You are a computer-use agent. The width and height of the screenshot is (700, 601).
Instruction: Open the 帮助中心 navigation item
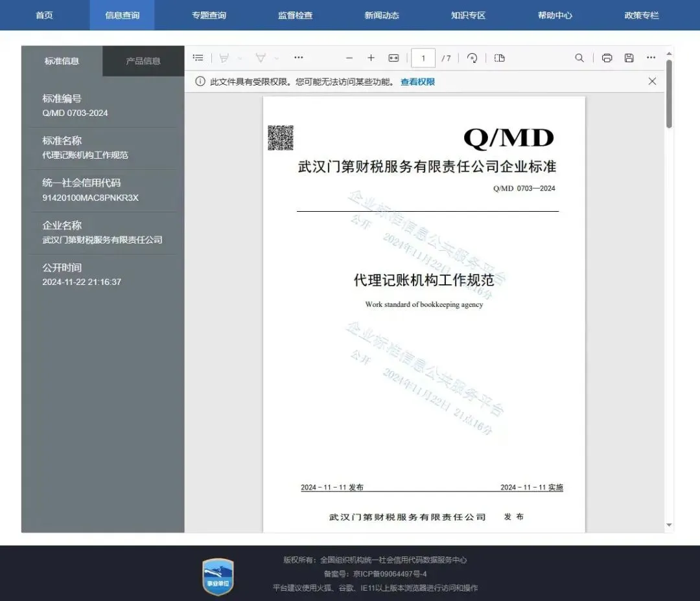point(555,15)
